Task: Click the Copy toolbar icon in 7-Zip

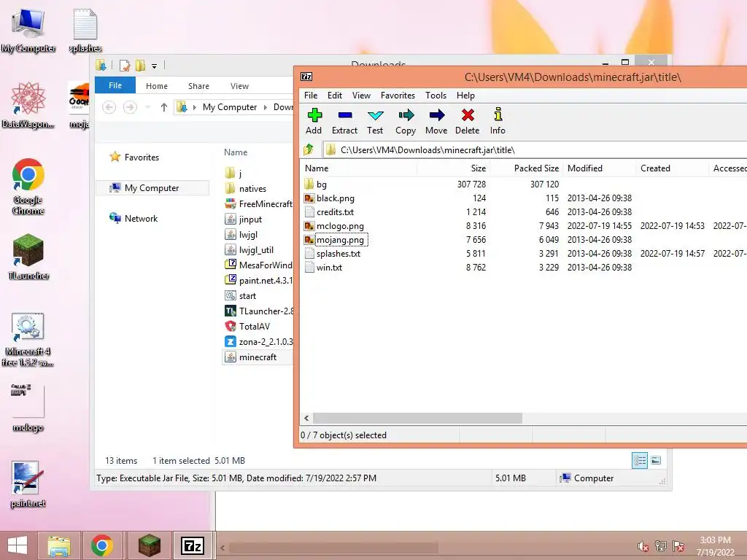Action: point(406,122)
